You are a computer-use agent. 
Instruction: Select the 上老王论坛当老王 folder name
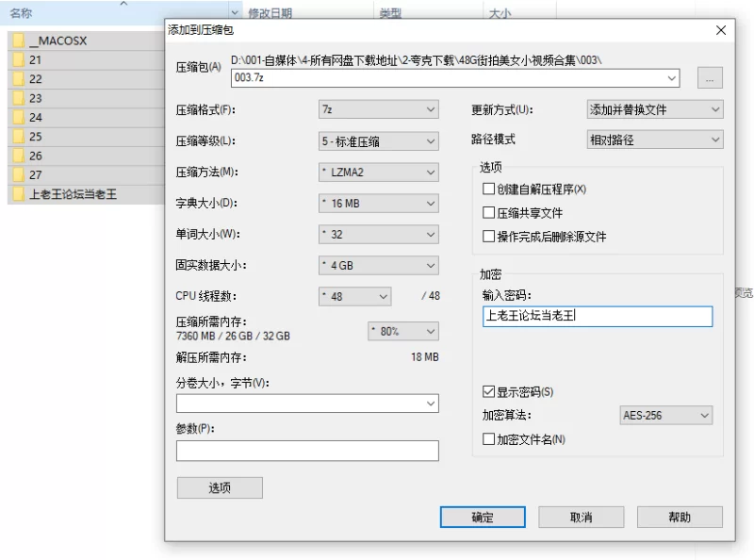[74, 194]
